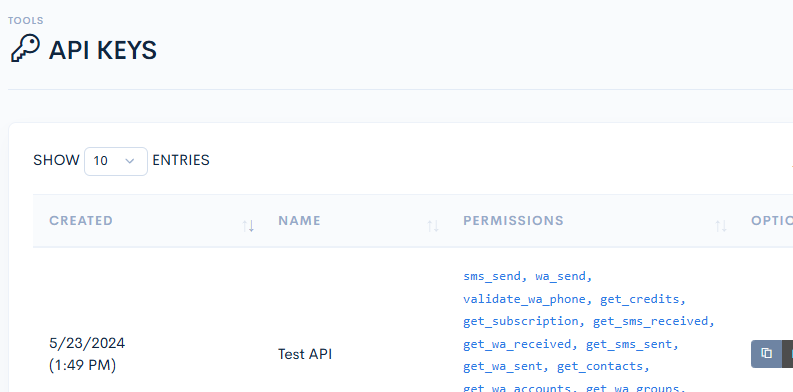
Task: Click the get_sms_received permission
Action: click(650, 321)
